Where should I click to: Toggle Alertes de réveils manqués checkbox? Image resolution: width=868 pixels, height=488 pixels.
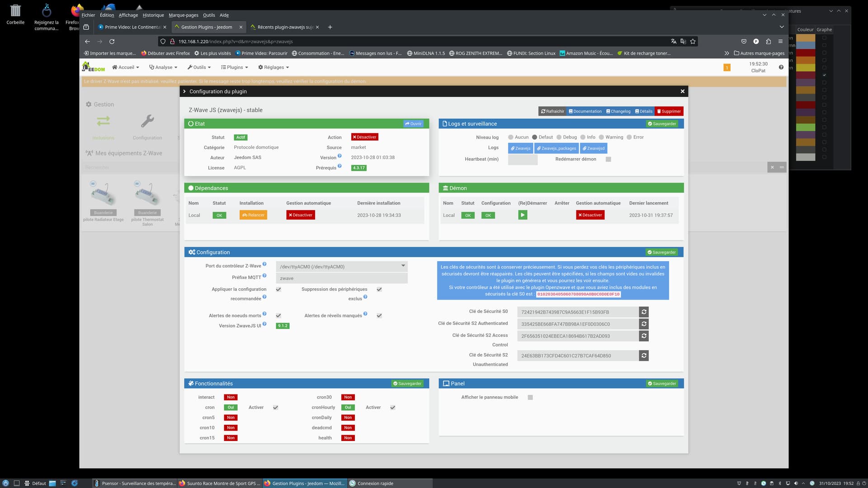click(x=379, y=315)
